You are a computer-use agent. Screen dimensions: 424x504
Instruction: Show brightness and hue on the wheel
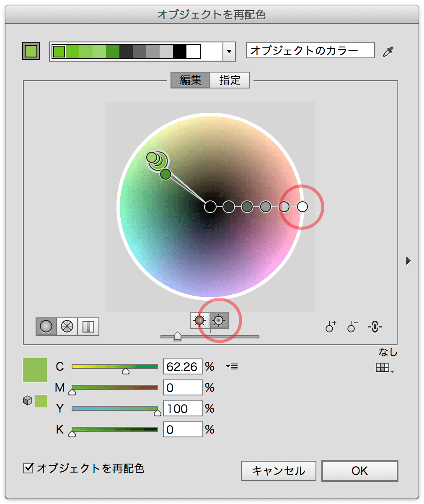(219, 321)
